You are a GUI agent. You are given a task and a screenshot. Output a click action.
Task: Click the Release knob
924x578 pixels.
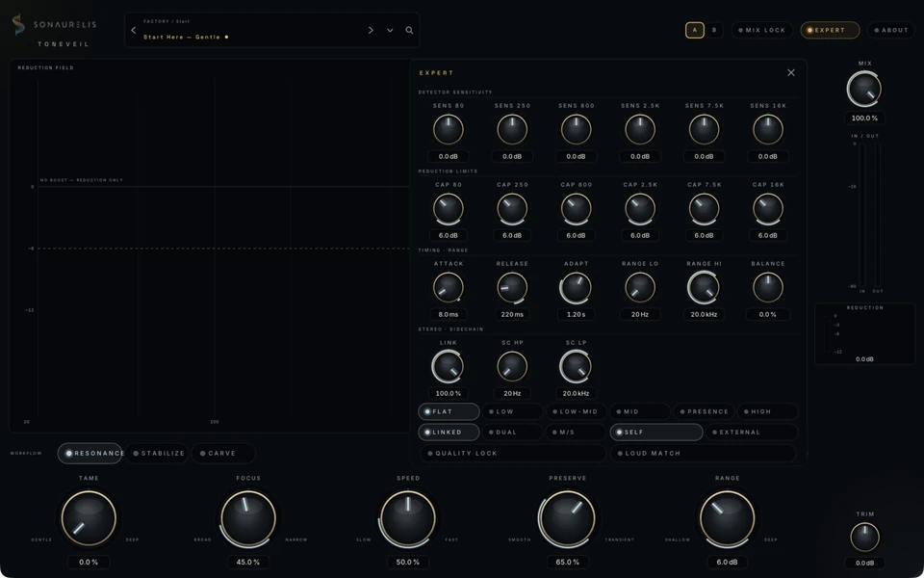(x=512, y=287)
